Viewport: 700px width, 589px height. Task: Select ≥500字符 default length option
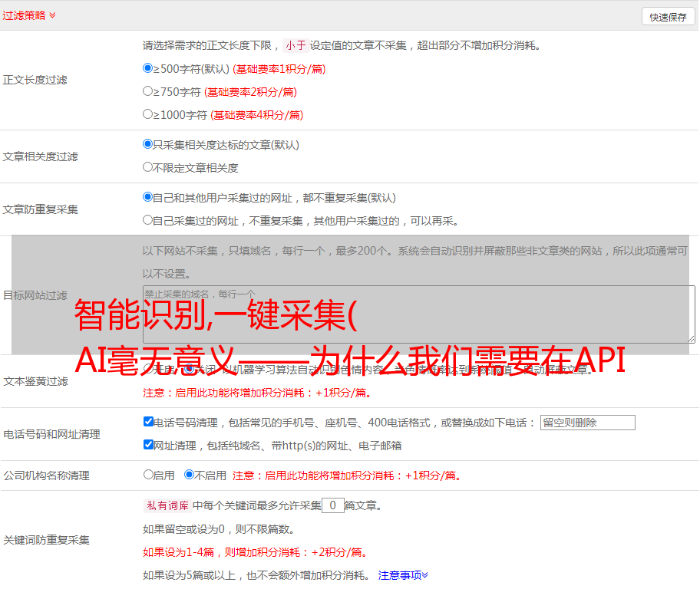point(147,68)
